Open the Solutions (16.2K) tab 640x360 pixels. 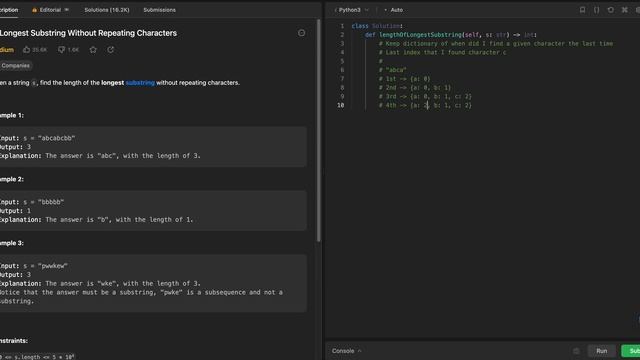[x=107, y=10]
